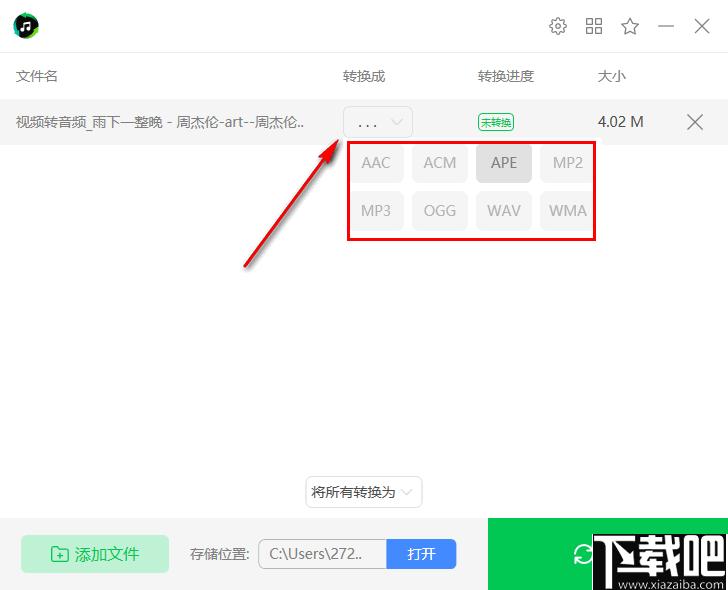Click the blue 打开 button
Screen dimensions: 728x590
coord(421,554)
